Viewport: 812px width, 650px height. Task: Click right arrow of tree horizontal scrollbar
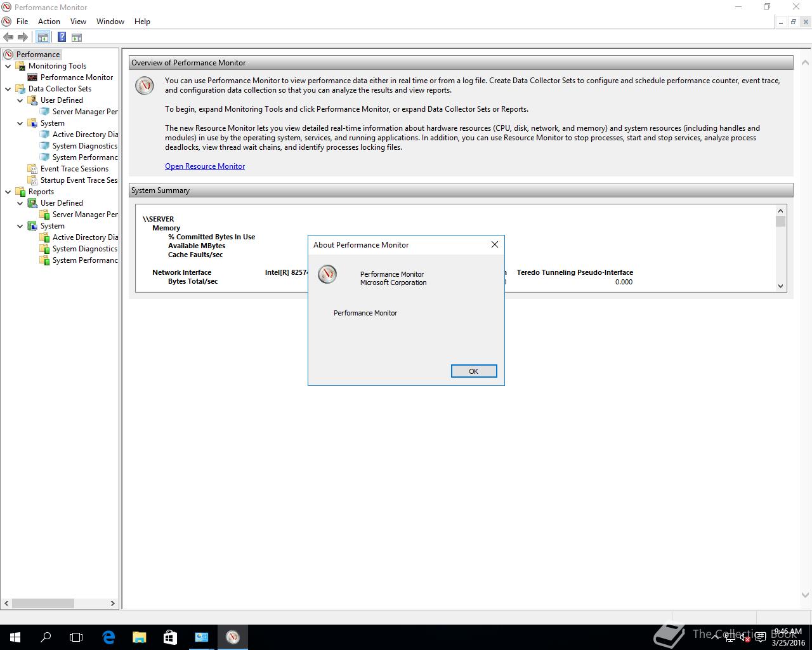pos(113,603)
